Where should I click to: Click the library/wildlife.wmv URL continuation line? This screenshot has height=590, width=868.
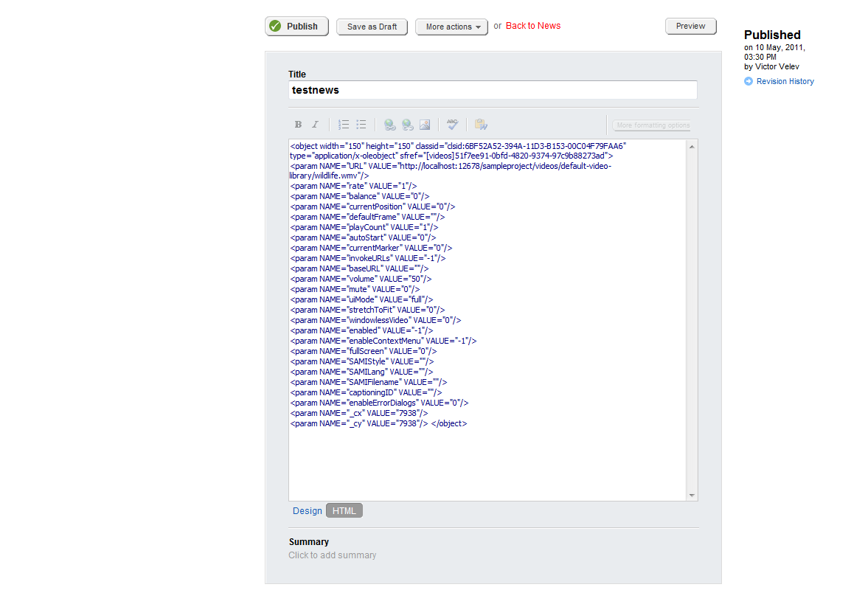coord(330,176)
